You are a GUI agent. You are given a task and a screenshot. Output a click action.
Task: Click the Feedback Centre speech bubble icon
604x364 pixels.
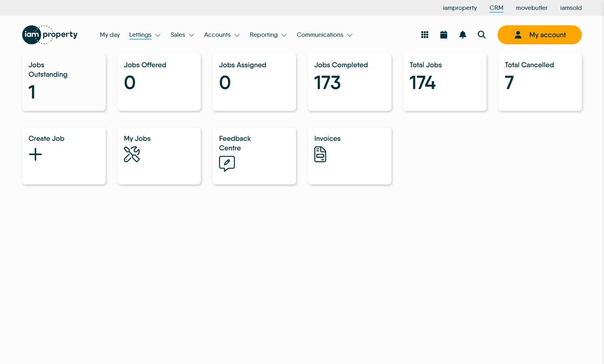227,163
